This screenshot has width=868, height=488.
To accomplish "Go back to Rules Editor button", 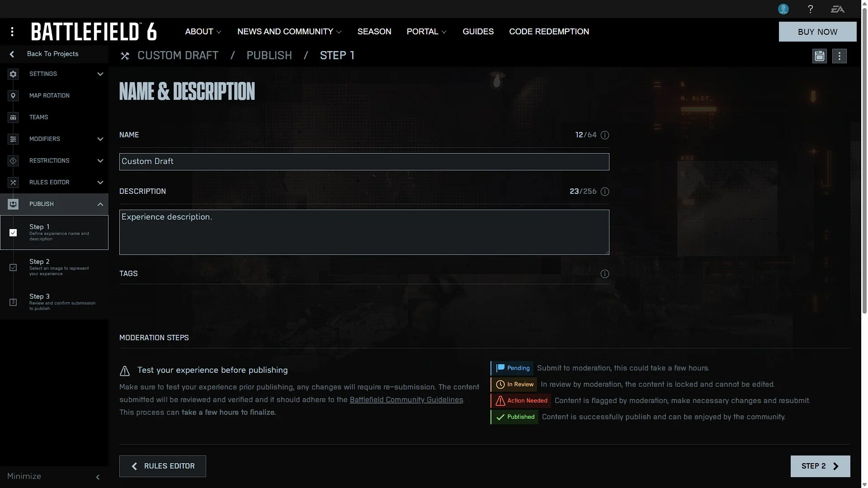I will [x=163, y=466].
